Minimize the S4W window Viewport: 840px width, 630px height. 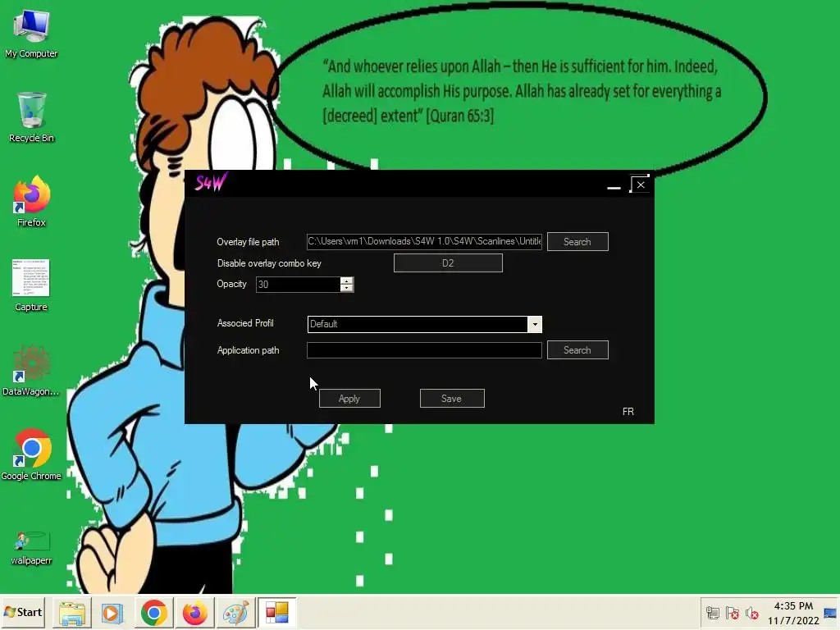click(x=614, y=186)
